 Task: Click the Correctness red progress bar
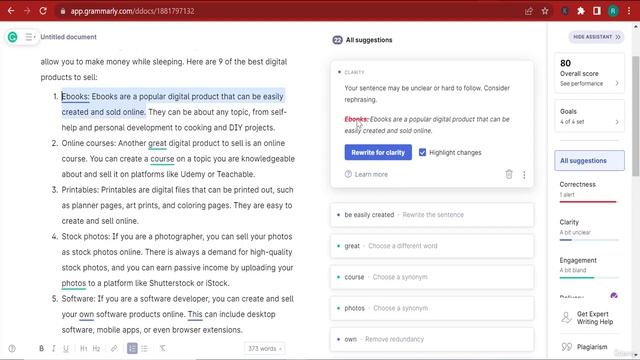pos(588,202)
